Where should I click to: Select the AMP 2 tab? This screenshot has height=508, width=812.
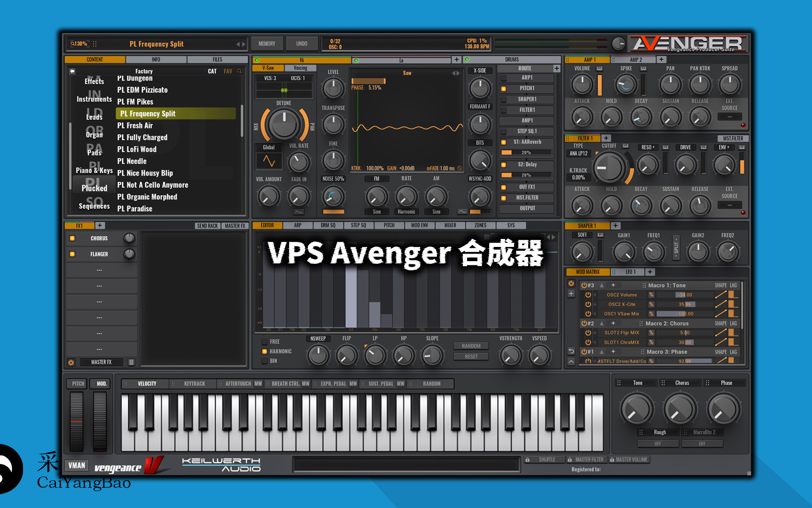(x=636, y=60)
